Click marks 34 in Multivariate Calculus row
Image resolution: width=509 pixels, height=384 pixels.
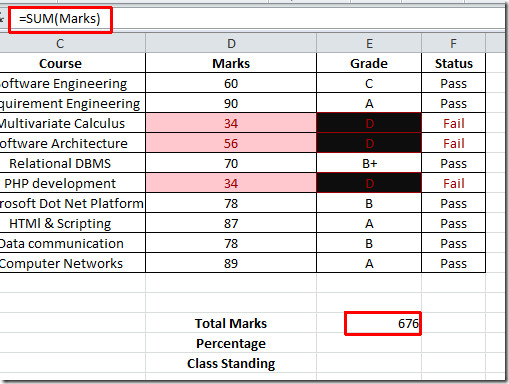231,123
